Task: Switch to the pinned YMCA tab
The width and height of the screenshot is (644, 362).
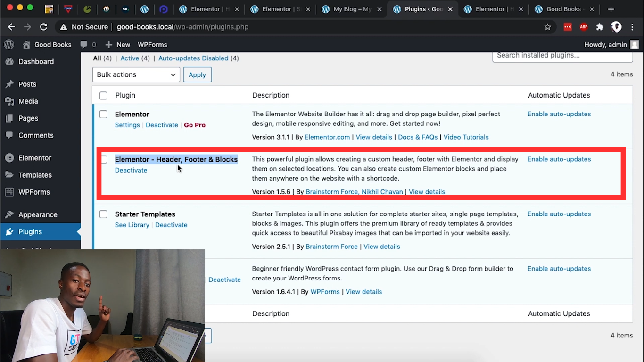Action: click(x=68, y=9)
